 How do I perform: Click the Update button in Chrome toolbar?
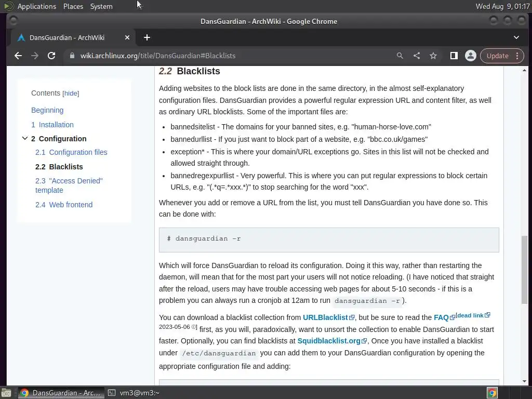[x=497, y=56]
